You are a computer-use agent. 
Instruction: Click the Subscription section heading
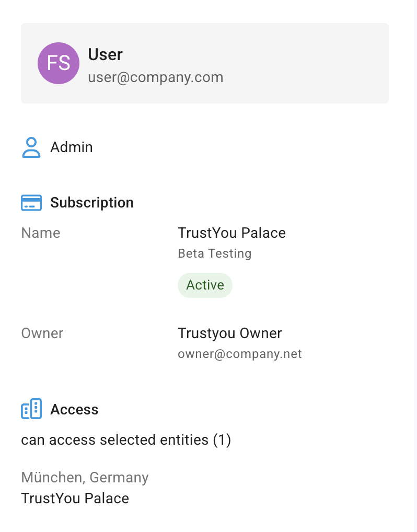(92, 203)
